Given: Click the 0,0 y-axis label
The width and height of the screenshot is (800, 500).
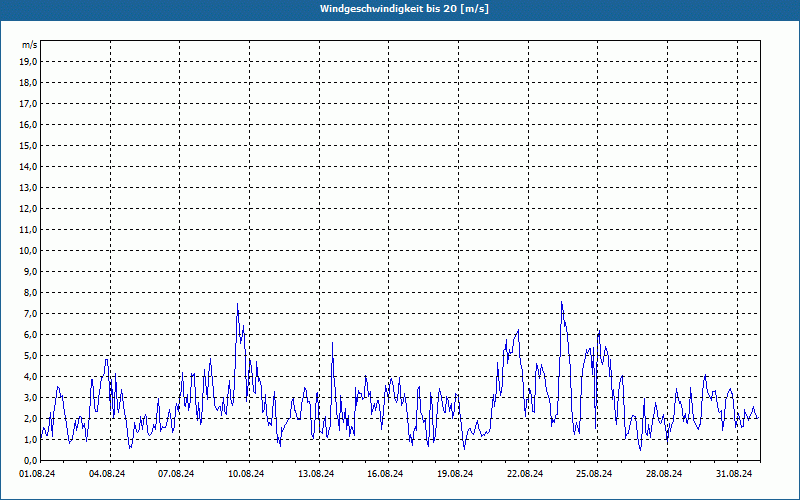Looking at the screenshot, I should click(x=30, y=460).
